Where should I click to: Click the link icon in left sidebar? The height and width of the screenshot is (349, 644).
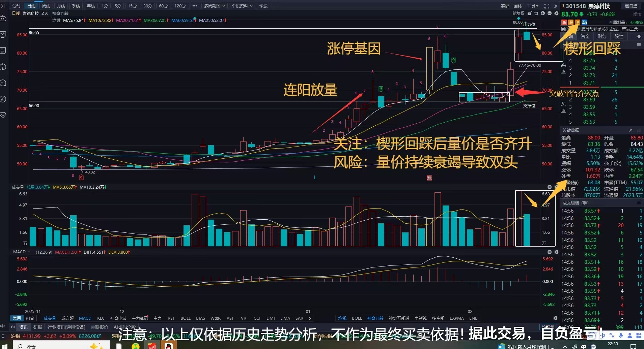[x=3, y=99]
